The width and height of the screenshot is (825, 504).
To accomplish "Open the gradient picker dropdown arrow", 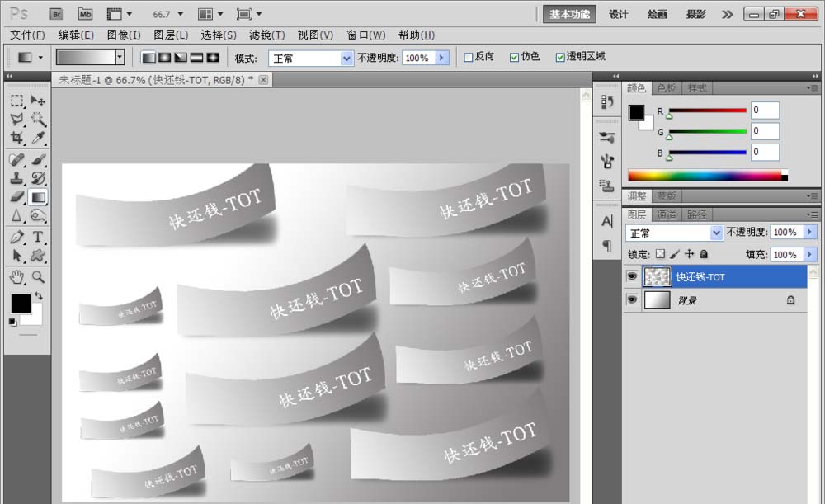I will click(120, 57).
